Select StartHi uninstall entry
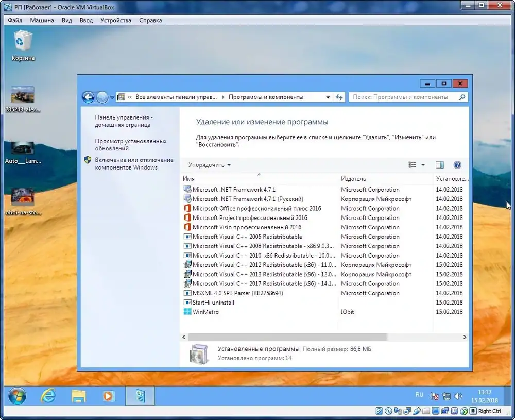Image resolution: width=515 pixels, height=420 pixels. tap(214, 303)
